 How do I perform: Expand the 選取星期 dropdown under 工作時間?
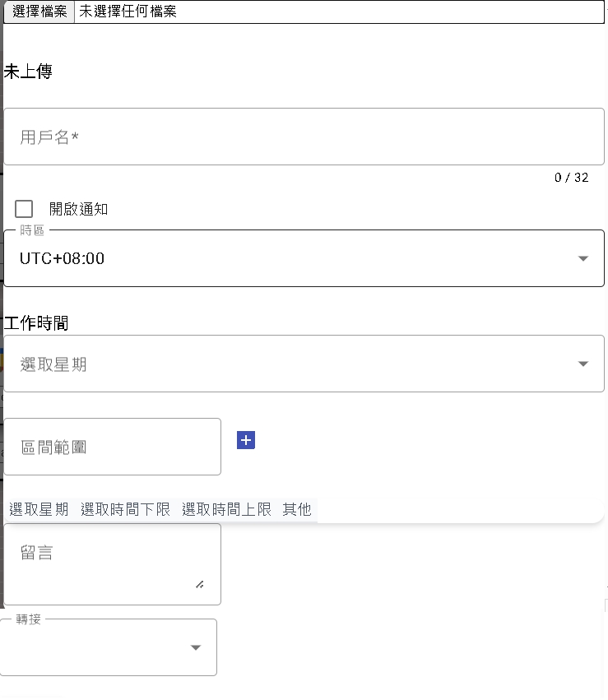click(x=296, y=364)
